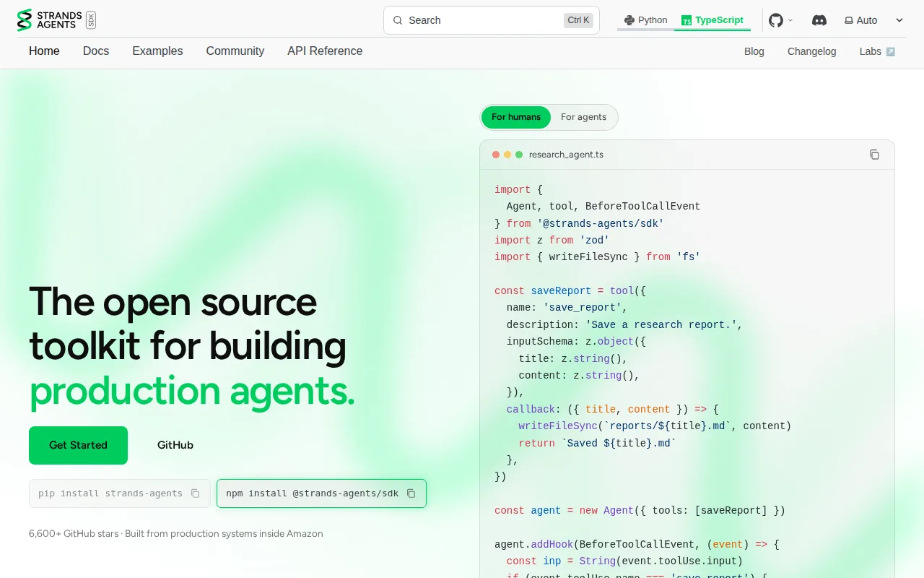This screenshot has width=924, height=578.
Task: Switch the language to Python
Action: (x=646, y=20)
